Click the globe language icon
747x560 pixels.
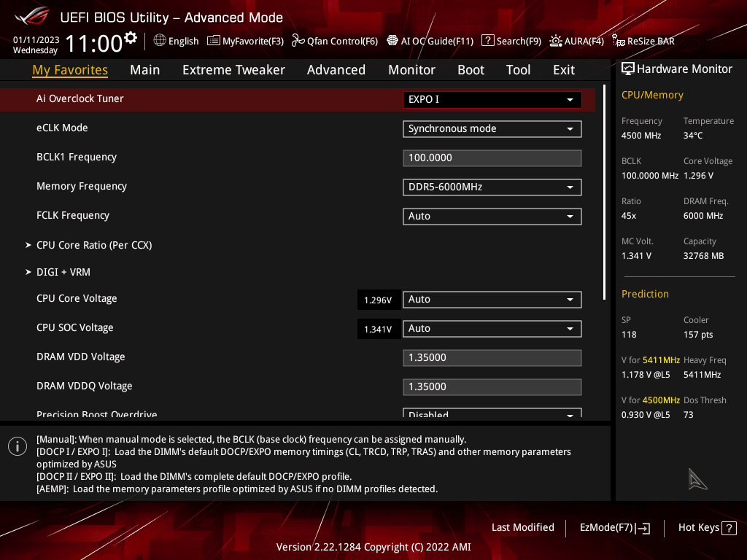click(160, 41)
